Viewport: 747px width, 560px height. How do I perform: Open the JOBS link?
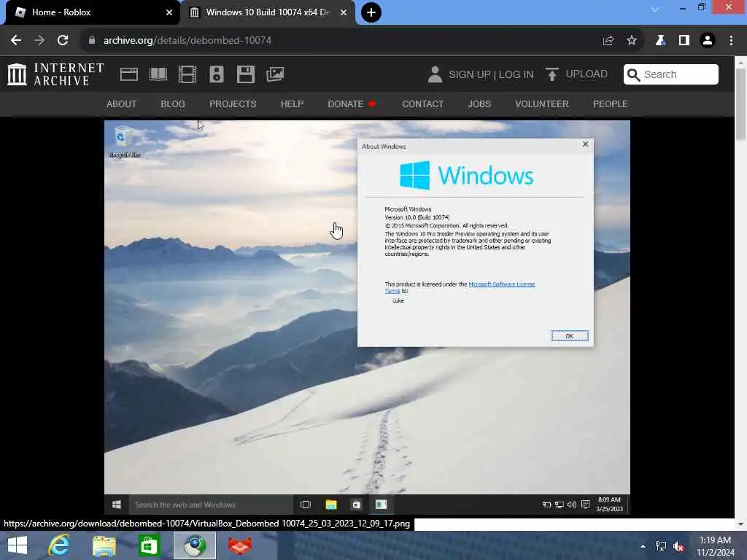pos(479,104)
